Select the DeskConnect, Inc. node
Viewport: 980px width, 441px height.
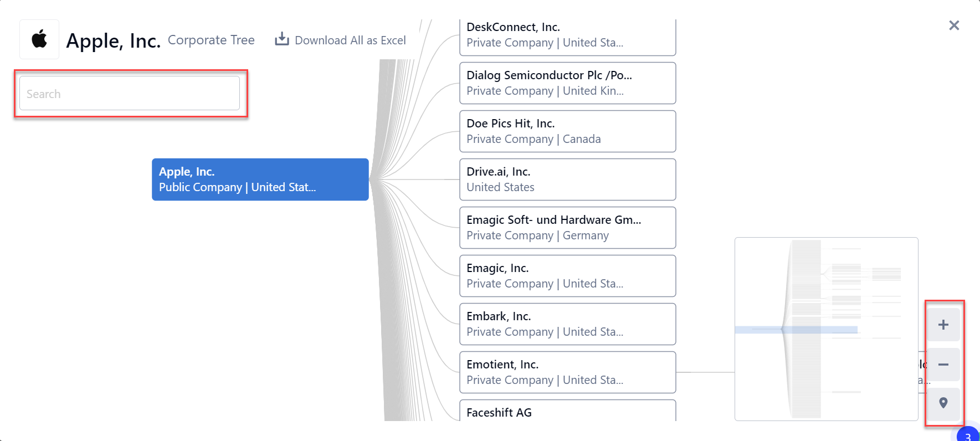tap(567, 35)
